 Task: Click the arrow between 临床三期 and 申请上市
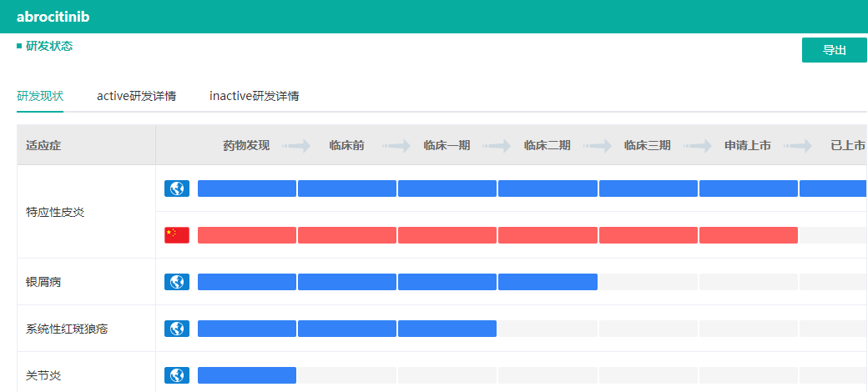coord(698,146)
